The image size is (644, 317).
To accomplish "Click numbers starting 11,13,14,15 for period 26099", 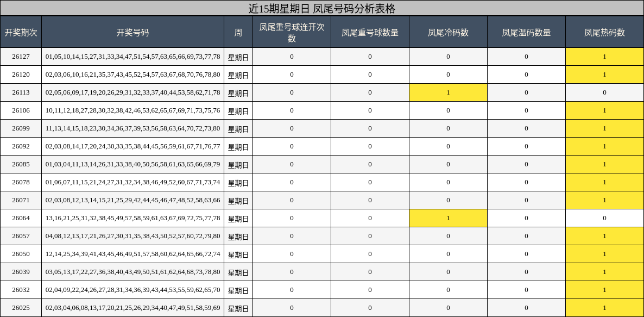I will (x=132, y=128).
